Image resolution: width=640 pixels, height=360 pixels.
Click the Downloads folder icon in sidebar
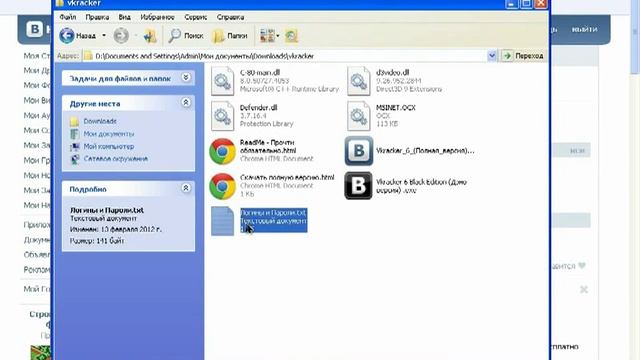tap(74, 121)
